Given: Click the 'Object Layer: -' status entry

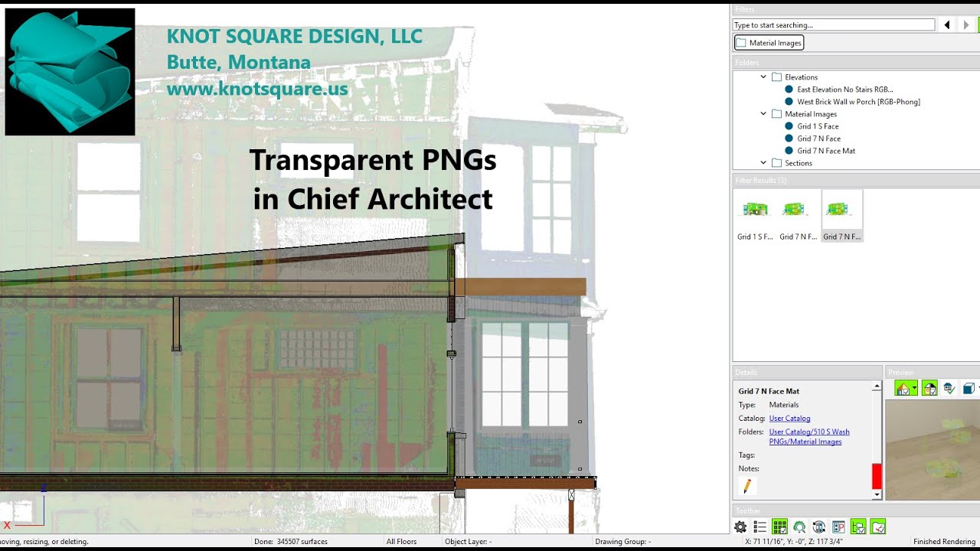Looking at the screenshot, I should click(x=468, y=542).
